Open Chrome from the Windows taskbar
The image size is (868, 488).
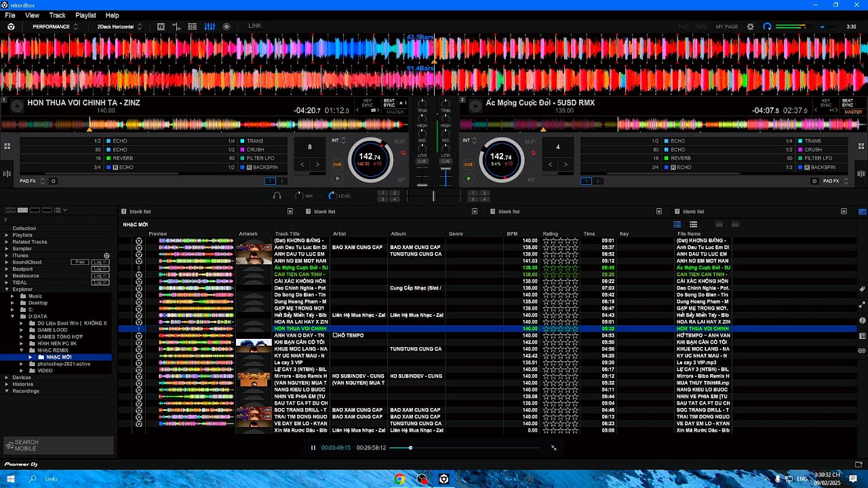[x=400, y=479]
